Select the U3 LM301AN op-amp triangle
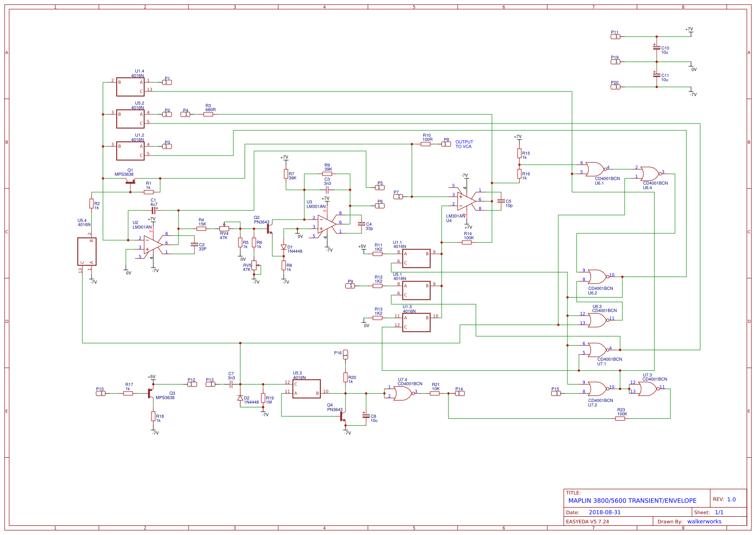 pos(327,224)
